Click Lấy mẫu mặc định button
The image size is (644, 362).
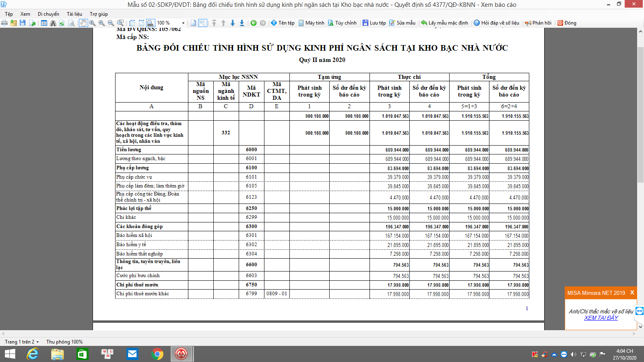pyautogui.click(x=444, y=23)
